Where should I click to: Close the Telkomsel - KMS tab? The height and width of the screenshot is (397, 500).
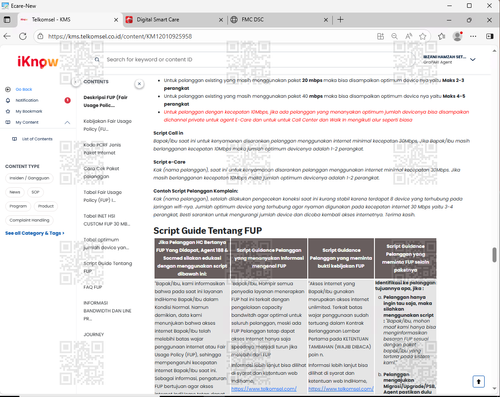click(x=116, y=20)
